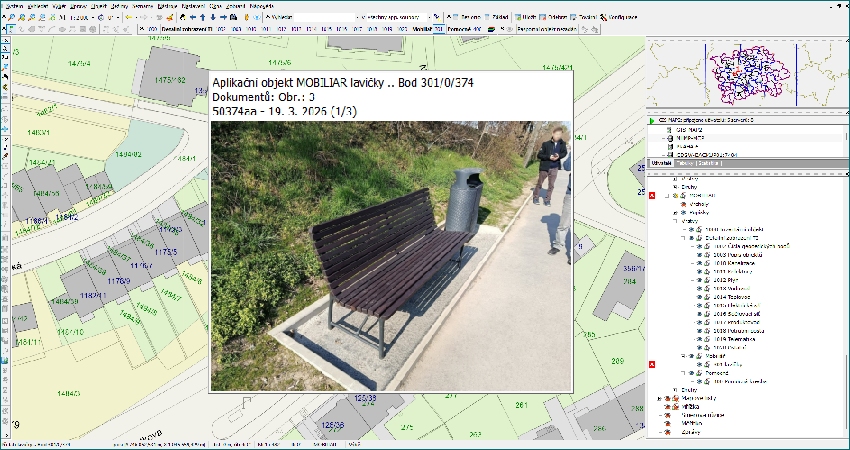Image resolution: width=850 pixels, height=450 pixels.
Task: Select the Pomocné 400 layer tab
Action: click(x=465, y=29)
